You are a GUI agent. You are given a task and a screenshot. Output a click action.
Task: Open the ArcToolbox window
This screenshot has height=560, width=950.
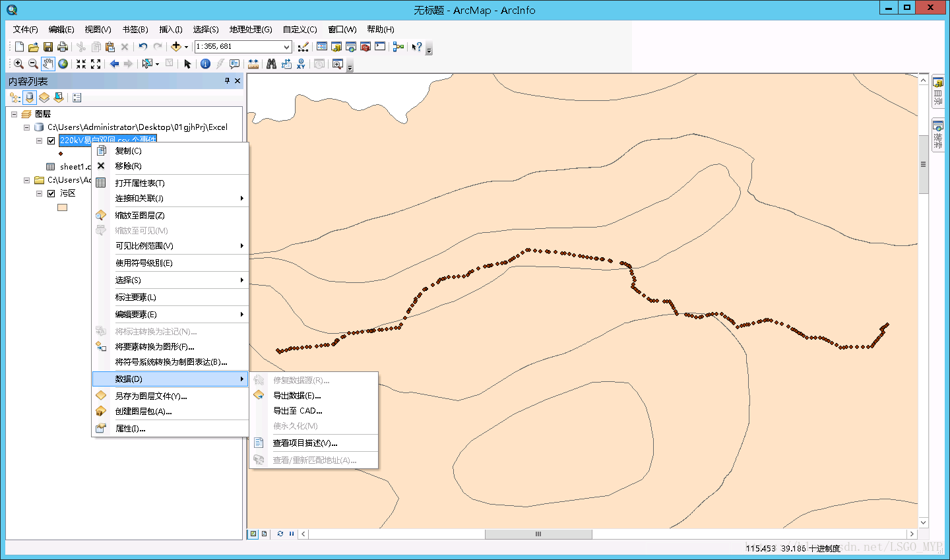(365, 47)
